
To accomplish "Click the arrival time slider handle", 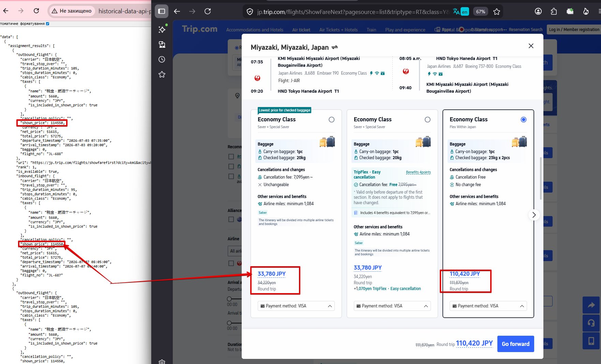I will point(229,323).
